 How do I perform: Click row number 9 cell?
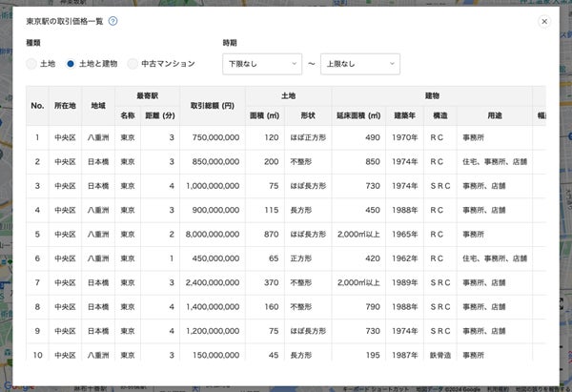point(37,331)
